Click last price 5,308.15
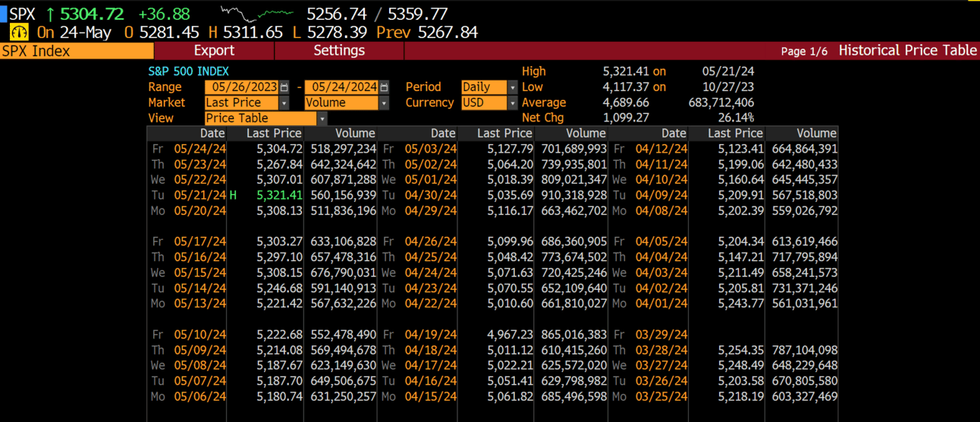 click(x=279, y=272)
